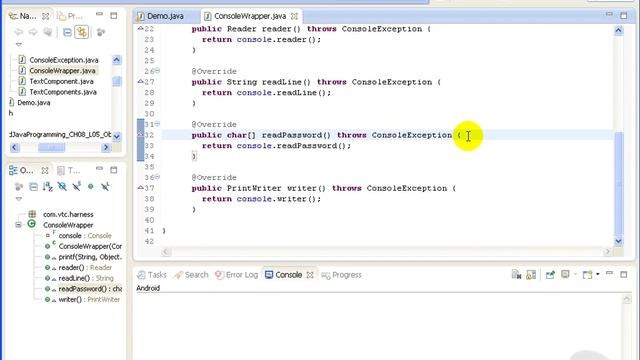This screenshot has height=360, width=640.
Task: Open the Navigator view menu triangle
Action: 19,44
